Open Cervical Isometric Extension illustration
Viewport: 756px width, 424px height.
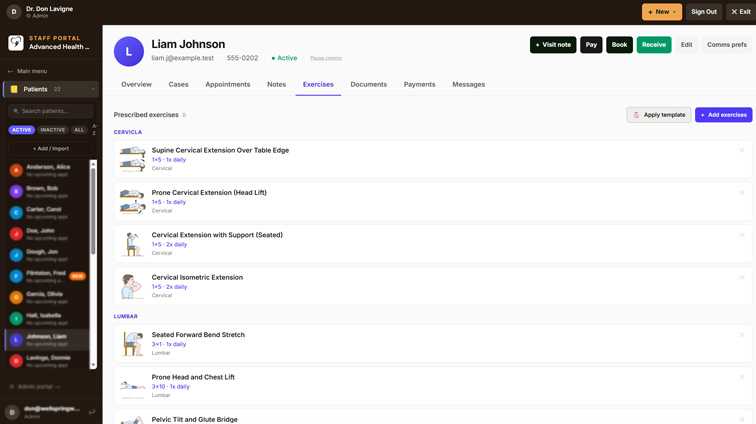click(132, 286)
